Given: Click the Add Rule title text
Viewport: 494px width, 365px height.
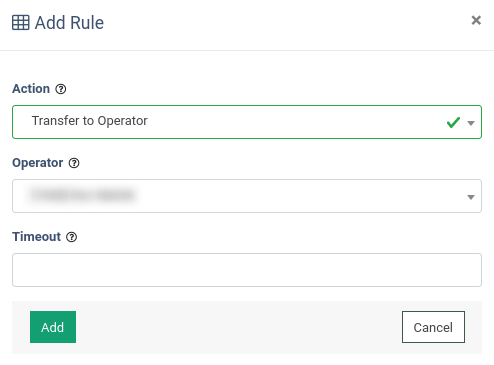Looking at the screenshot, I should point(69,23).
